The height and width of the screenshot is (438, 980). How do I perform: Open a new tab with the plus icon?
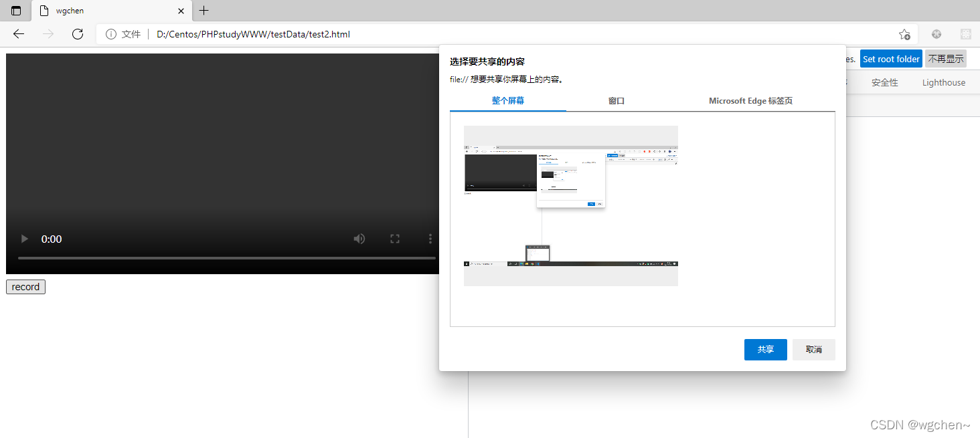click(x=204, y=11)
